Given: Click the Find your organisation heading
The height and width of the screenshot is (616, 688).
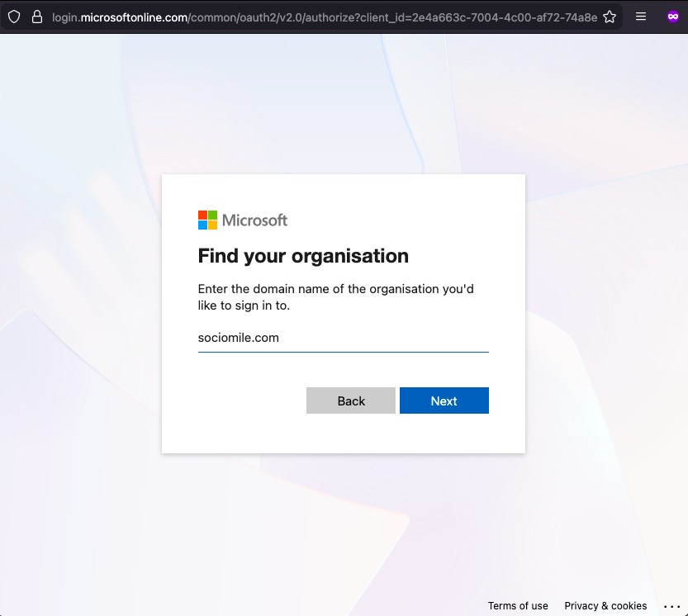Looking at the screenshot, I should (x=303, y=256).
